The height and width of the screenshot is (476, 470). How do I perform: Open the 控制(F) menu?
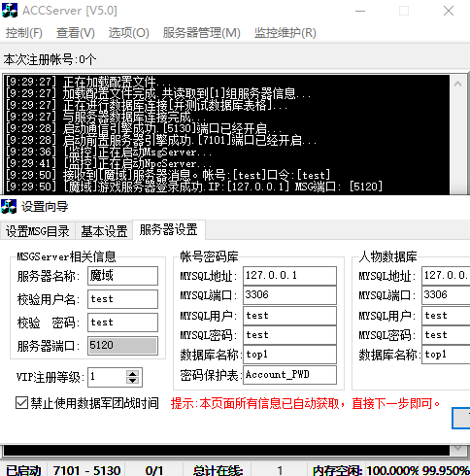point(24,33)
